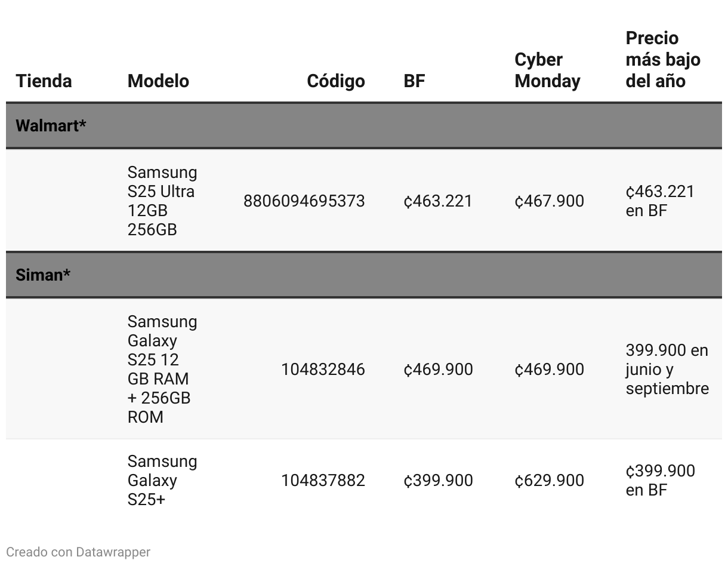
Task: Click the ₡467.900 Cyber Monday price
Action: click(x=549, y=201)
